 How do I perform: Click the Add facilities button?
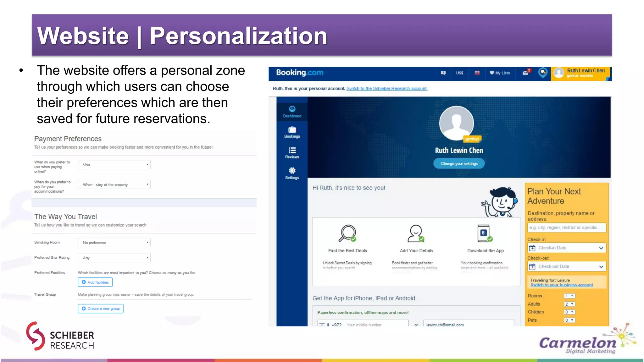tap(95, 282)
